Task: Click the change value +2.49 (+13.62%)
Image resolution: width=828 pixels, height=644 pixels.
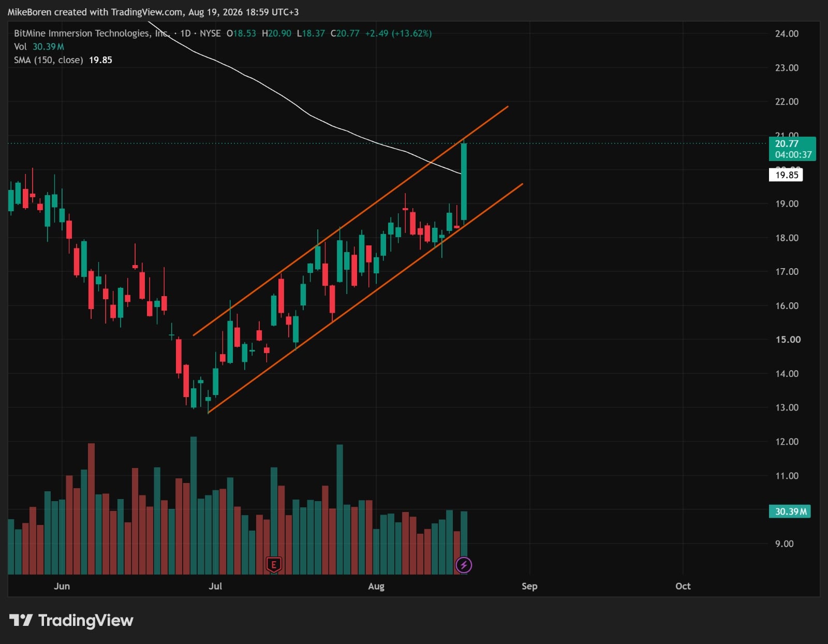Action: coord(398,33)
